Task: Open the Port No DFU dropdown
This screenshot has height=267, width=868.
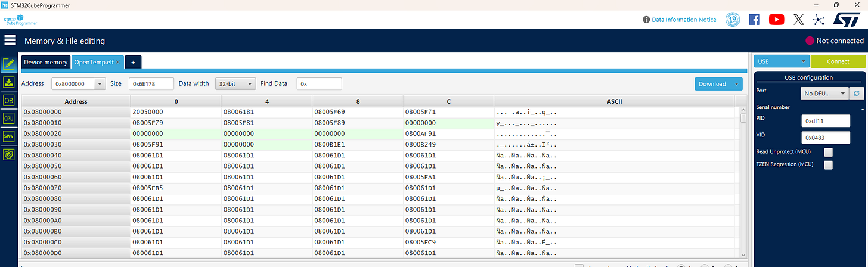Action: (x=824, y=94)
